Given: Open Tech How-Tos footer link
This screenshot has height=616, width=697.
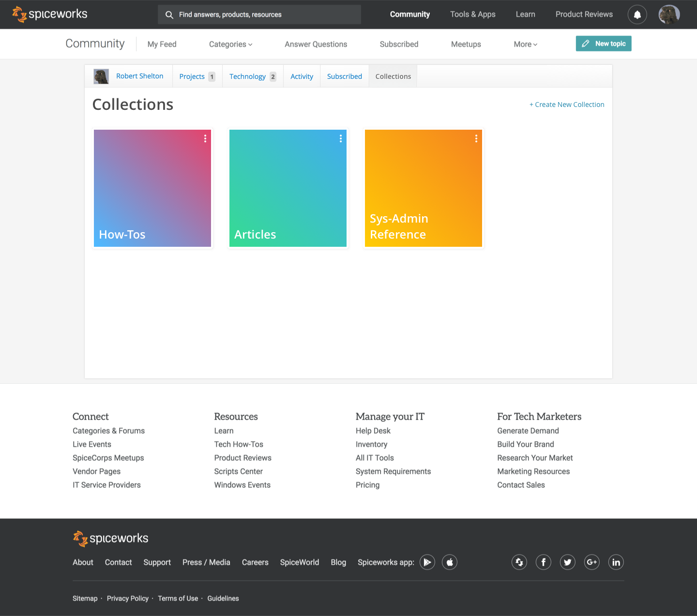Looking at the screenshot, I should click(239, 444).
